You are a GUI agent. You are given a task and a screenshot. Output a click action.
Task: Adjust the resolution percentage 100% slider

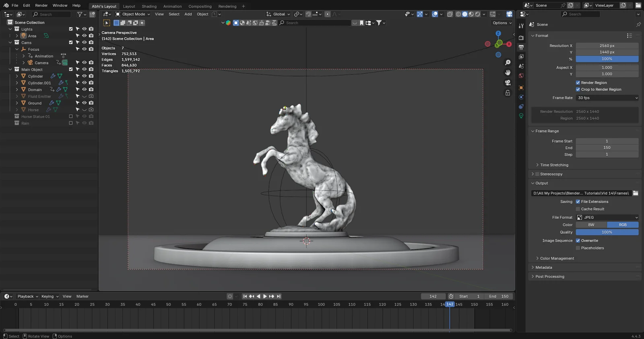coord(607,59)
